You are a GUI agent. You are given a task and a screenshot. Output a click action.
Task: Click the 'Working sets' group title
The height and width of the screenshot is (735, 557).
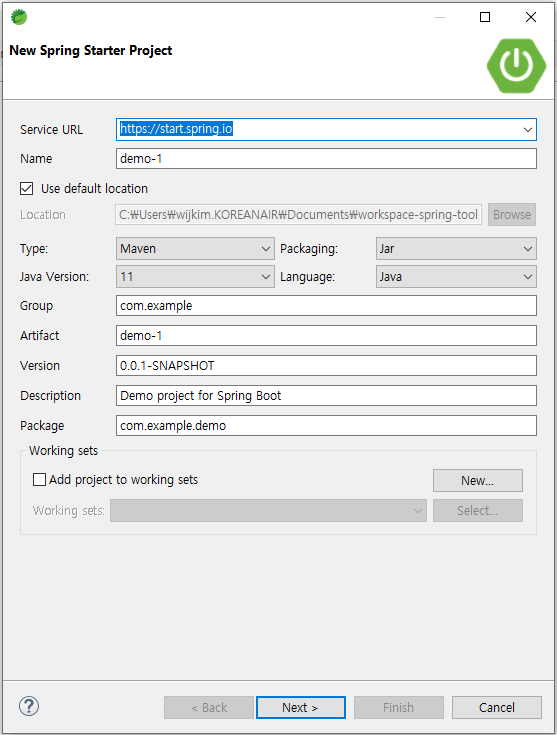63,450
